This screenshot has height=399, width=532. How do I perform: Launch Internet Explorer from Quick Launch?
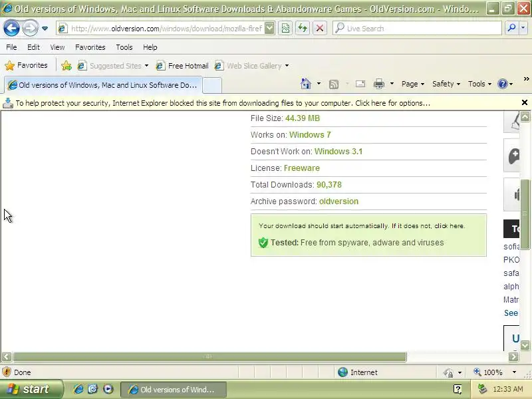[78, 389]
